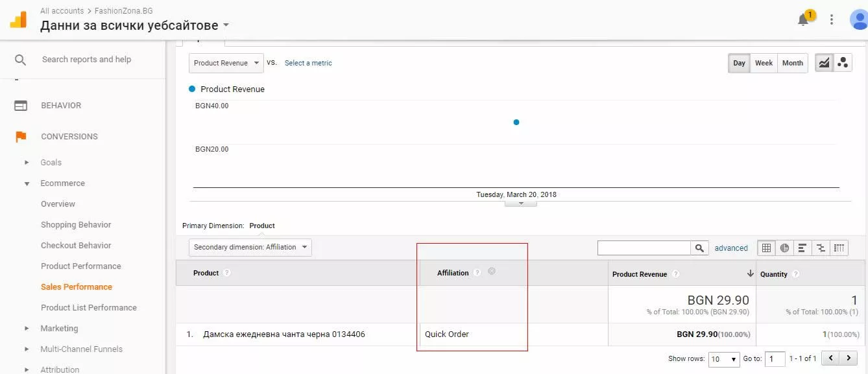Click the advanced filter link
Image resolution: width=868 pixels, height=374 pixels.
click(731, 248)
